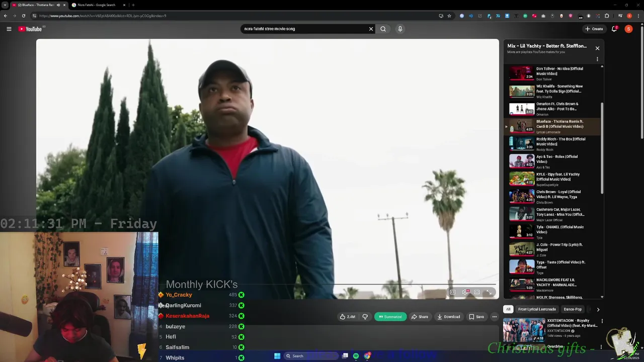Play Ayo & Teo - Rolex playlist item

[x=552, y=161]
